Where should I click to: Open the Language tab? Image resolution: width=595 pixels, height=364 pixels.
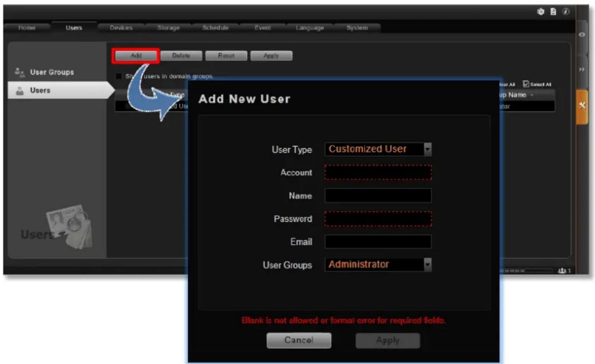coord(310,27)
